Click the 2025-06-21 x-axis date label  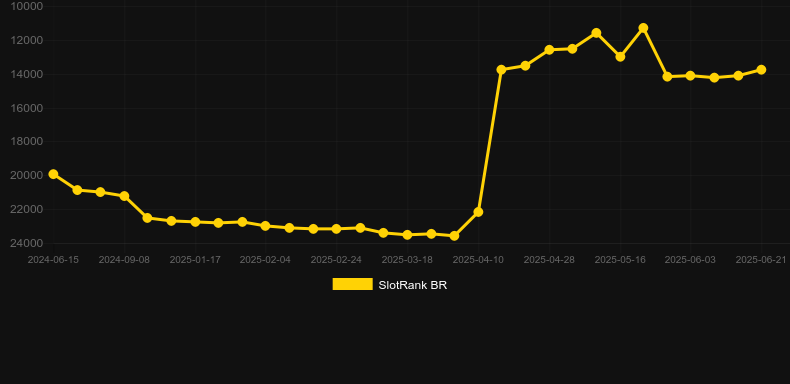761,260
